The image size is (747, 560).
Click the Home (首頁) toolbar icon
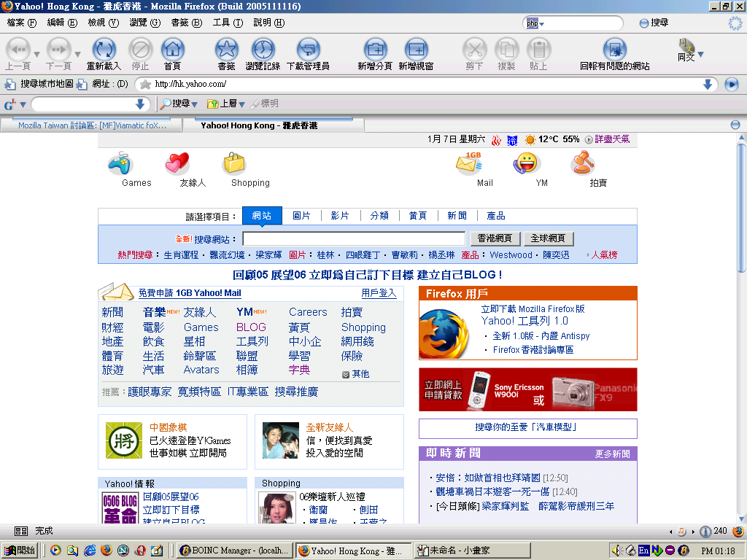[x=172, y=51]
